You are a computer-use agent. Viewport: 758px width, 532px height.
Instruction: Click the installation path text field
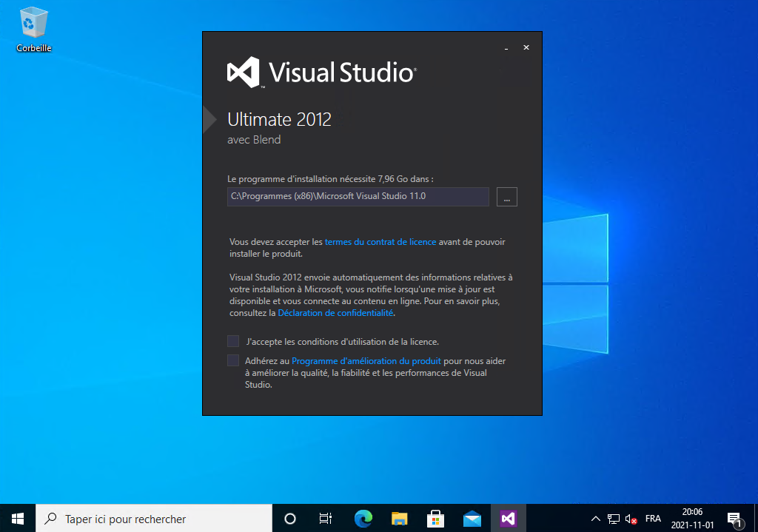coord(358,197)
